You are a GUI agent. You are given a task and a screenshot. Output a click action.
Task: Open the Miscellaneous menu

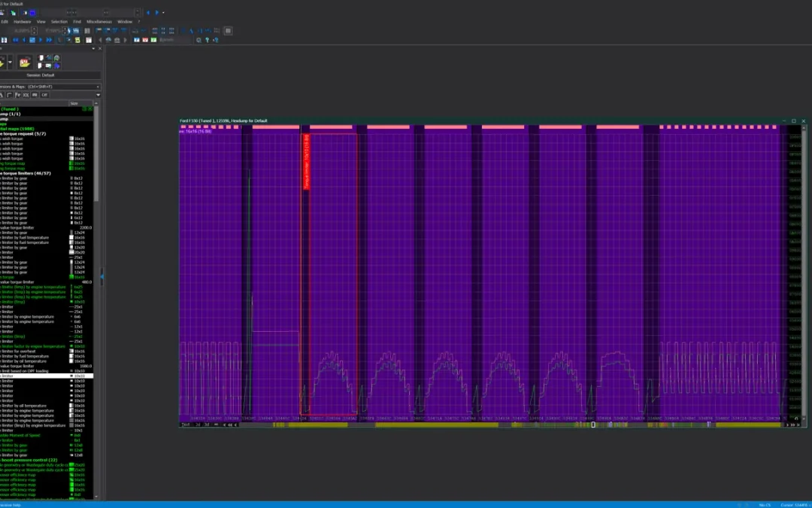pyautogui.click(x=99, y=22)
